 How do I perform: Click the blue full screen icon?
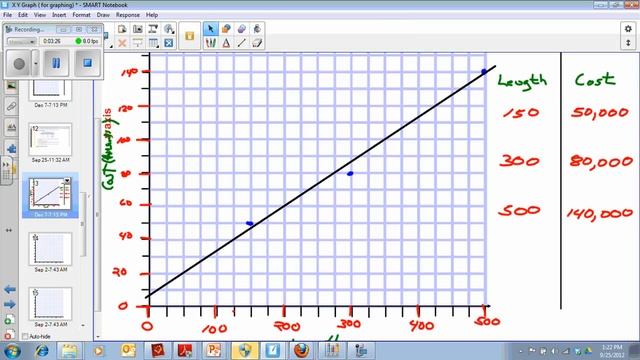(169, 43)
